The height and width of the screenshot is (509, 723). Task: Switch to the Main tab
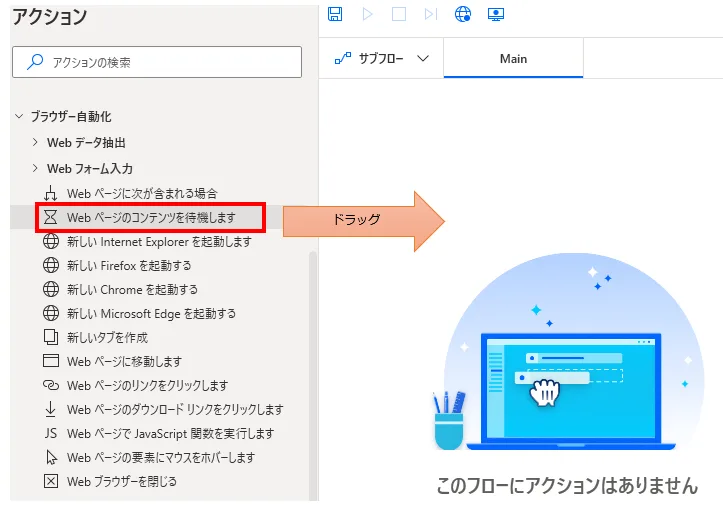(x=513, y=59)
